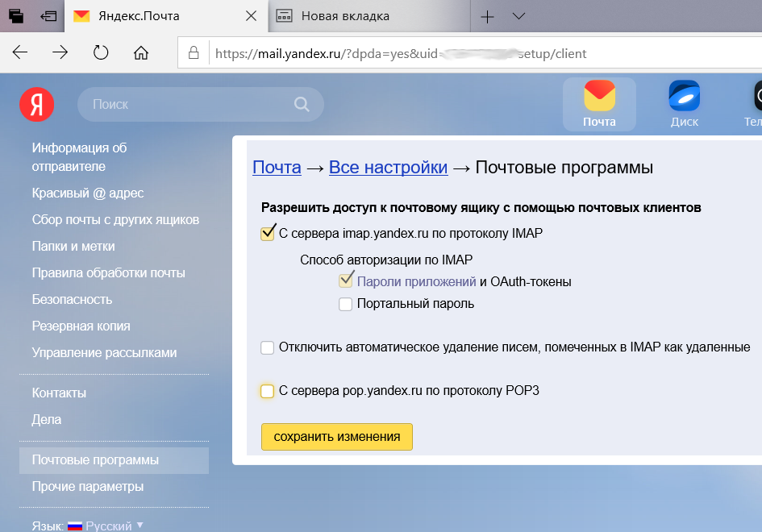This screenshot has height=532, width=762.
Task: Click the search magnifier icon
Action: point(302,104)
